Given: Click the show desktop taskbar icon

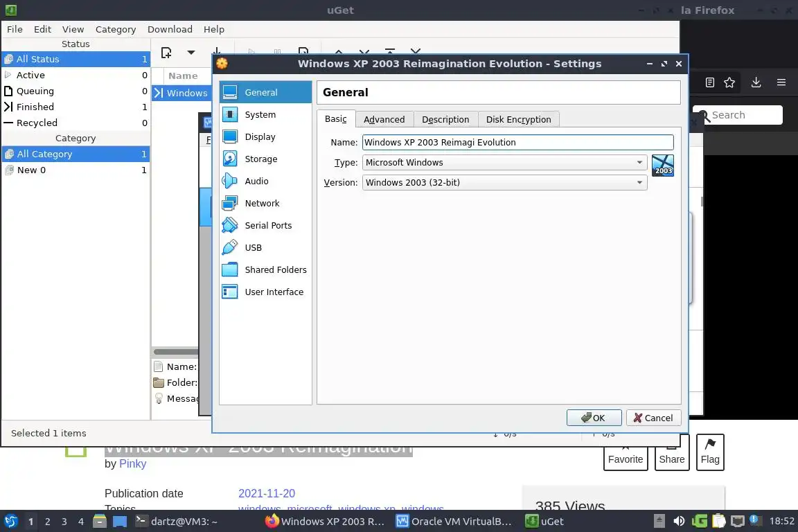Looking at the screenshot, I should tap(120, 522).
